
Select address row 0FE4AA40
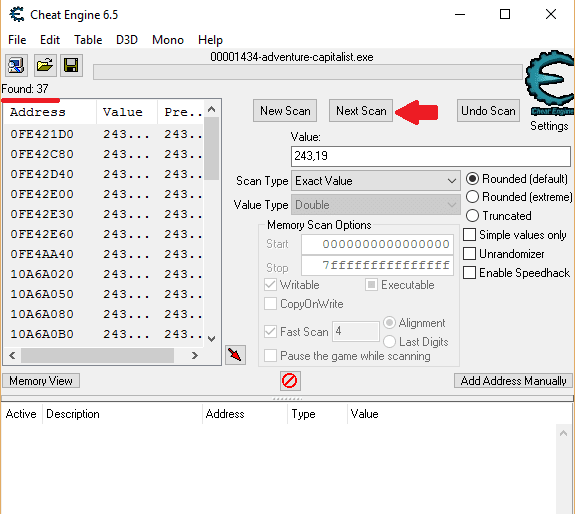[x=103, y=254]
